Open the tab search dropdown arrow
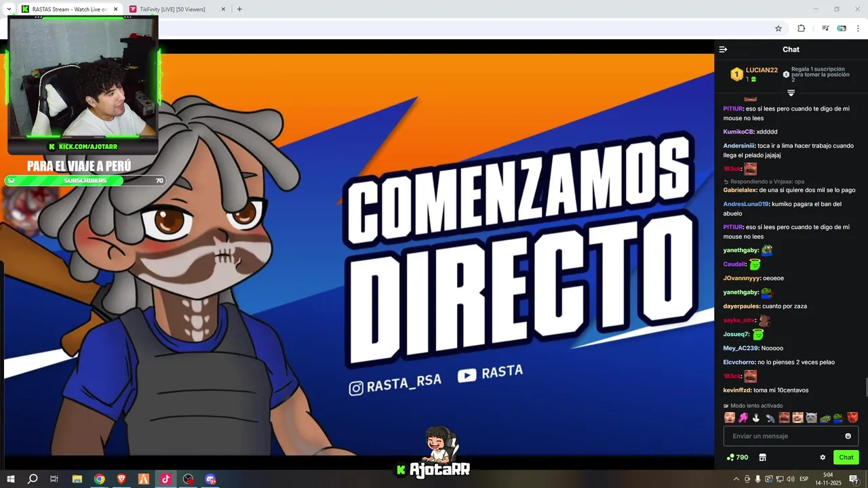Viewport: 868px width, 488px height. pyautogui.click(x=9, y=9)
